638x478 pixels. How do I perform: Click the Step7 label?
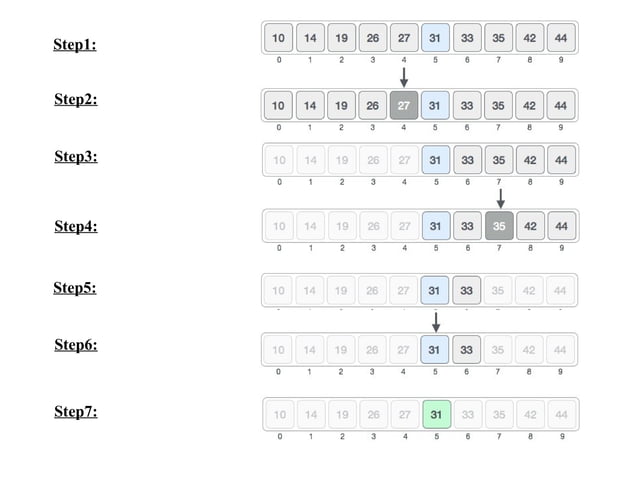point(76,411)
